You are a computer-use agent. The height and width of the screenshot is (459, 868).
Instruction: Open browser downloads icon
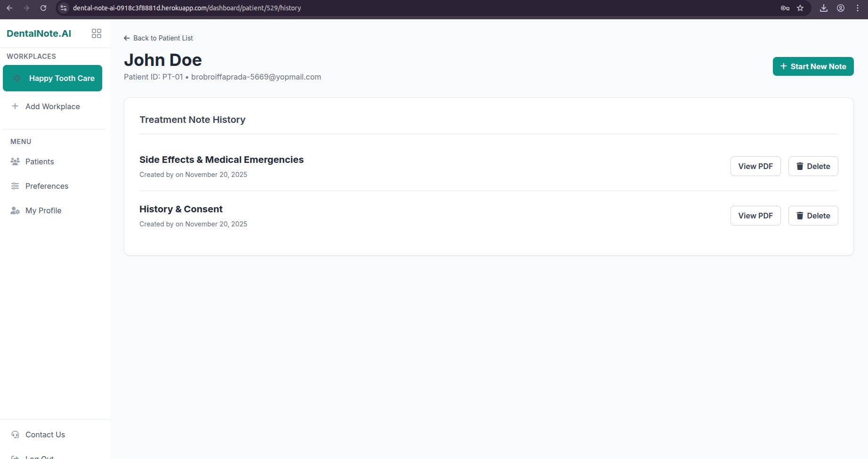(x=824, y=8)
